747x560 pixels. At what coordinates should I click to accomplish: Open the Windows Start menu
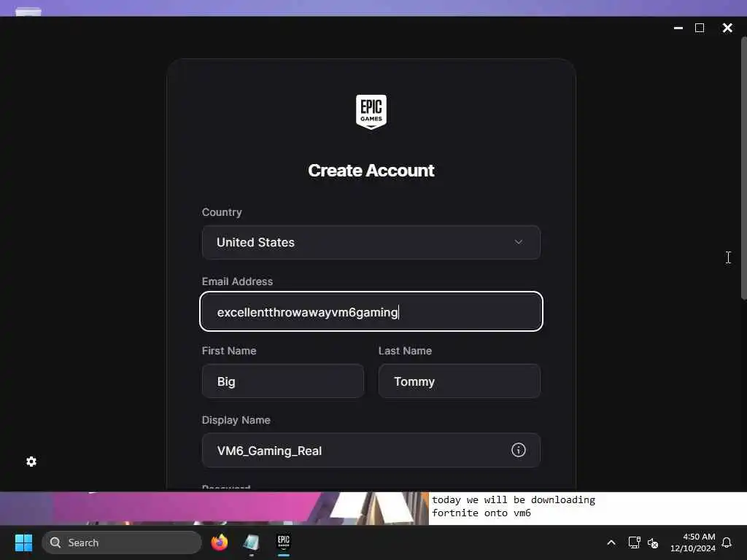click(x=23, y=542)
